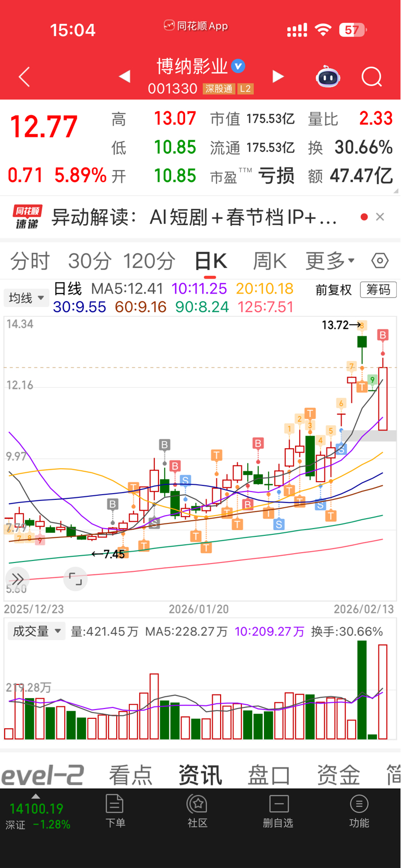Switch to next stock with right triangle

pyautogui.click(x=278, y=77)
